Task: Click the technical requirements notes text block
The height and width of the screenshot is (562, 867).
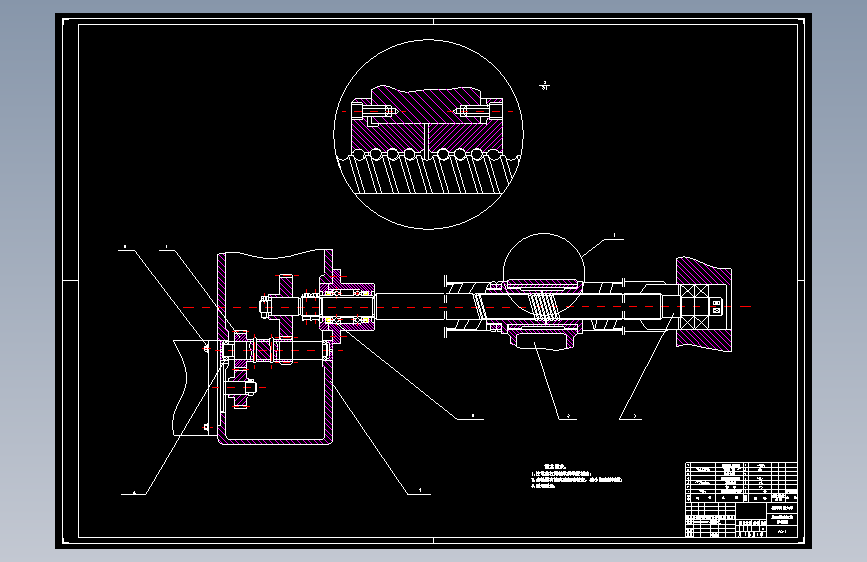Action: (x=577, y=477)
